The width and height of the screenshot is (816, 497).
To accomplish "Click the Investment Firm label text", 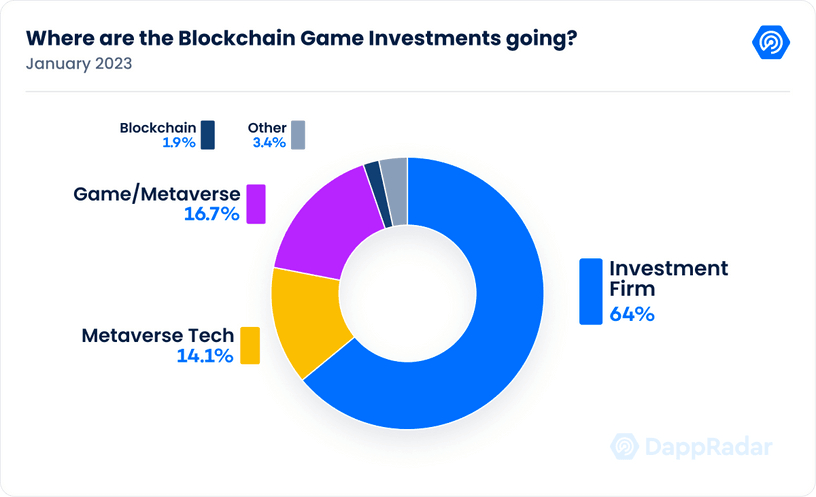I will [x=668, y=278].
